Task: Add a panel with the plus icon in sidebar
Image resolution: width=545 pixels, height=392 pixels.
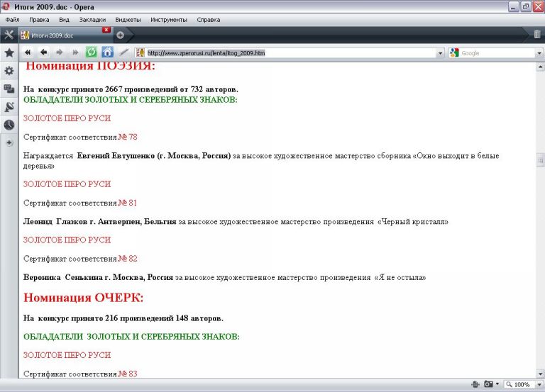Action: [x=9, y=142]
